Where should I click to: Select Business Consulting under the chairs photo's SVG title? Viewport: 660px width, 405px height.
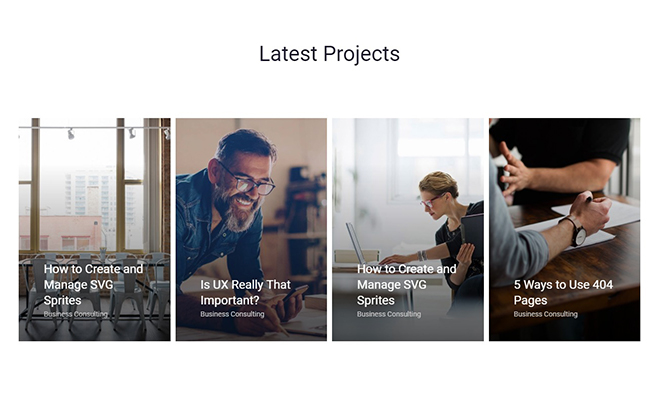pos(75,314)
